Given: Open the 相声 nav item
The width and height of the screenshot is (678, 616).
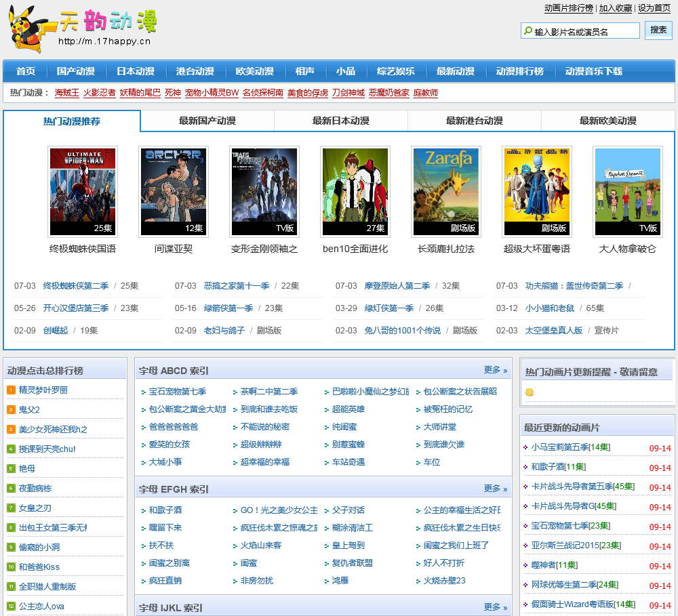Looking at the screenshot, I should (305, 71).
